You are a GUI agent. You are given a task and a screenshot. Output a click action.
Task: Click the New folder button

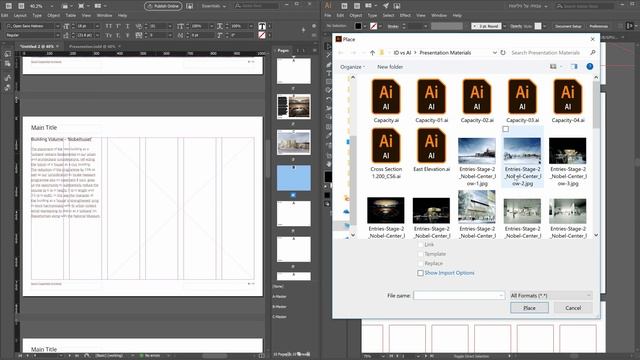(390, 67)
